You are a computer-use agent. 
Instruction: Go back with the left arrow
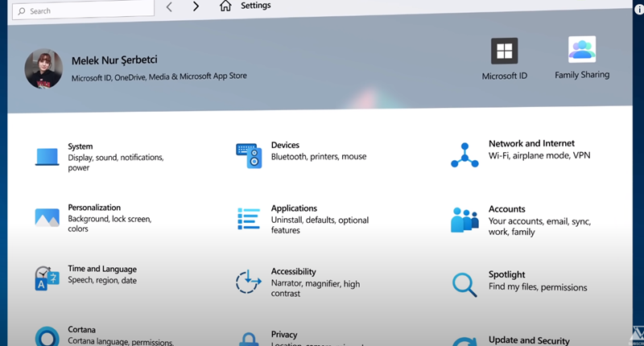[x=169, y=6]
